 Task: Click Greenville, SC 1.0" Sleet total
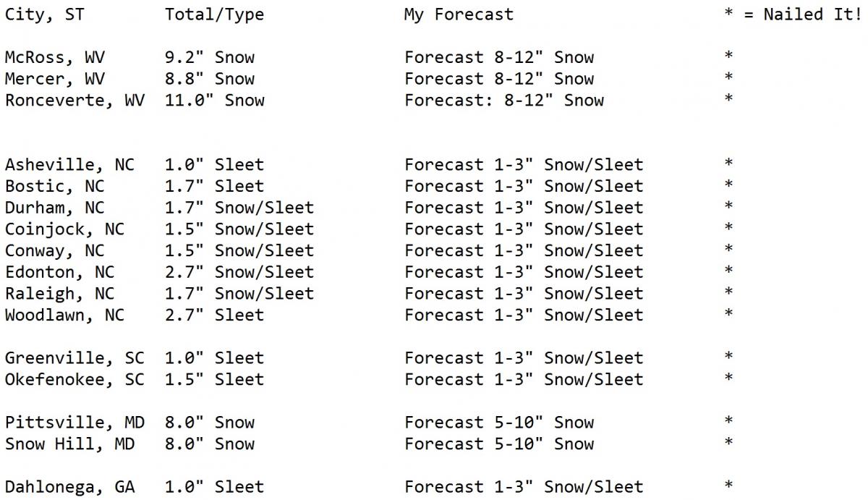pyautogui.click(x=214, y=358)
